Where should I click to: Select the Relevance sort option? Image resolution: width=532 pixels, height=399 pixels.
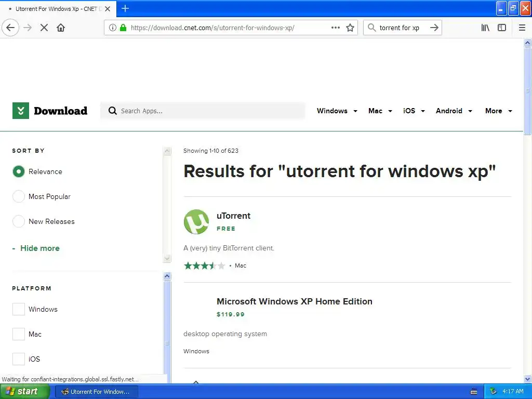coord(19,171)
